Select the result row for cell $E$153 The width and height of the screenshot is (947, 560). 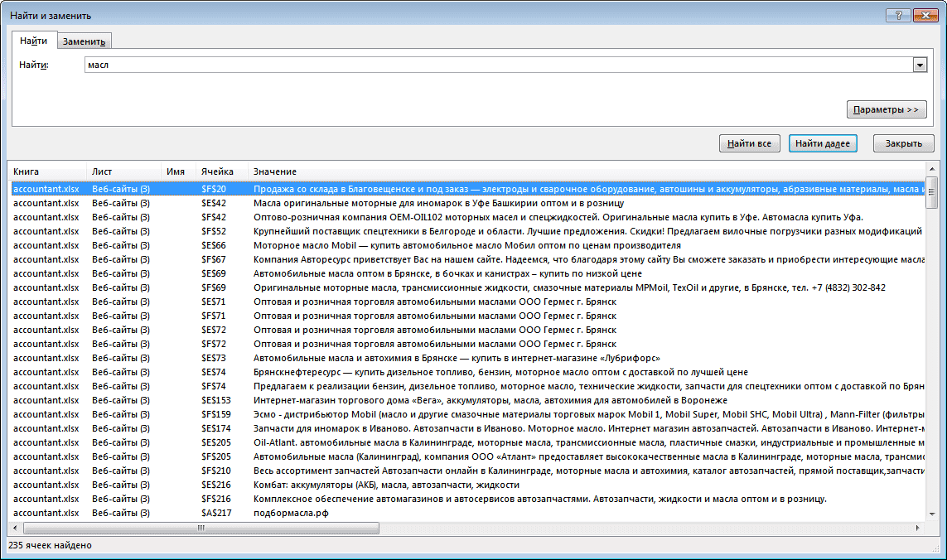[x=467, y=400]
